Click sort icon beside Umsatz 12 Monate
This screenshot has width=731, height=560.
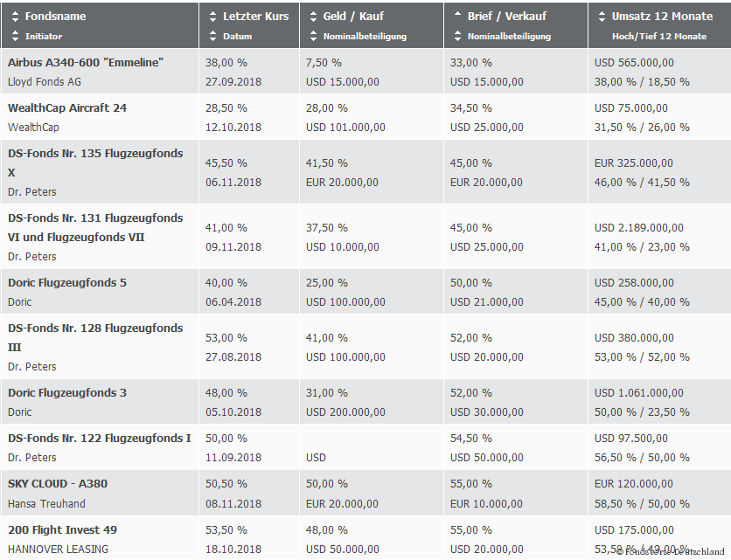(602, 17)
